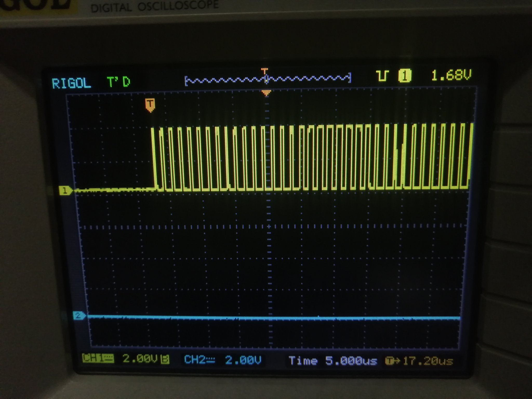Image resolution: width=532 pixels, height=399 pixels.
Task: Click the CH1 coupling indicator
Action: pos(98,358)
